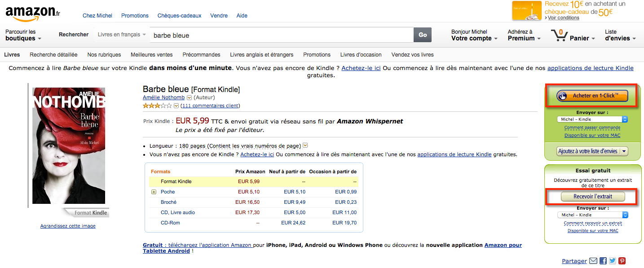The image size is (644, 268).
Task: Open Chèques-cadeaux page
Action: (x=179, y=16)
